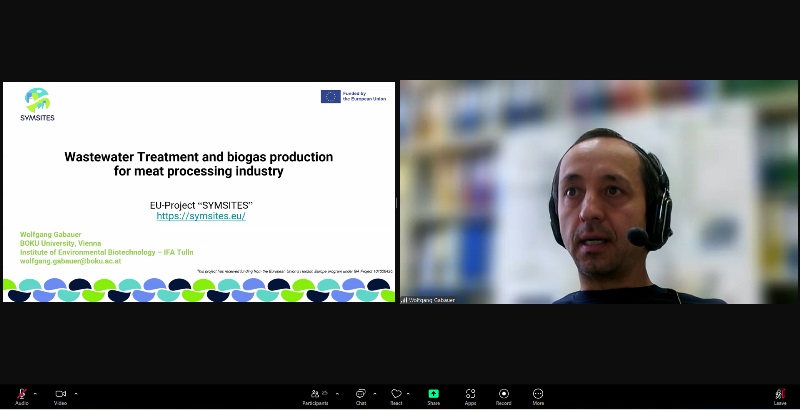This screenshot has height=410, width=800.
Task: Click the 'Funded by the European Union' text
Action: (364, 96)
